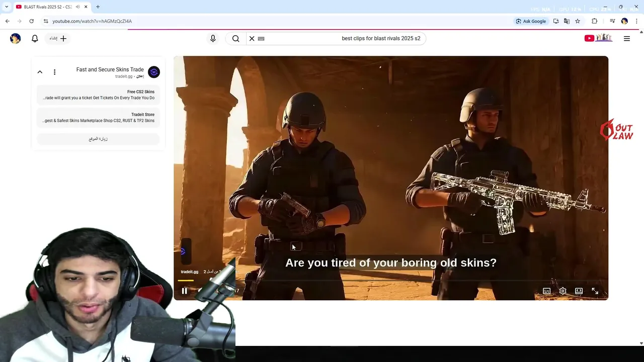Click 'tradeit.gg' text under the ad title
Viewport: 644px width, 362px height.
[124, 76]
